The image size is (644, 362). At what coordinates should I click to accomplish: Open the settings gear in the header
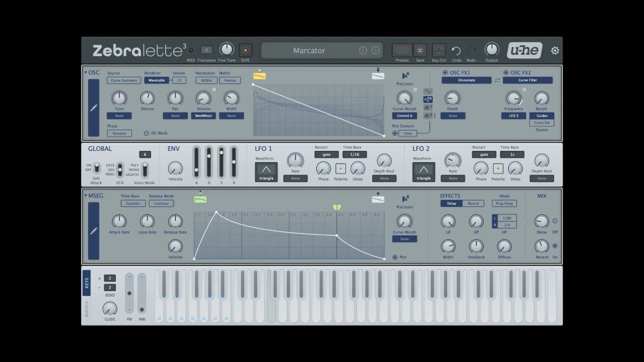(x=555, y=51)
